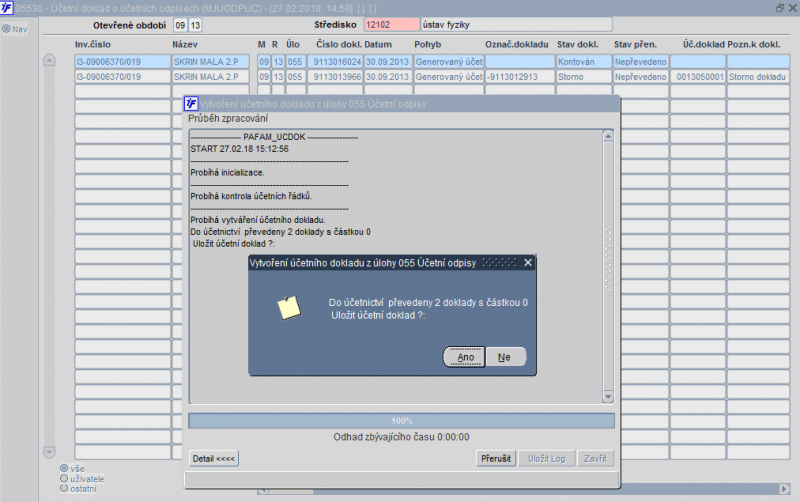Click the Storno dokladu note cell

(x=758, y=77)
